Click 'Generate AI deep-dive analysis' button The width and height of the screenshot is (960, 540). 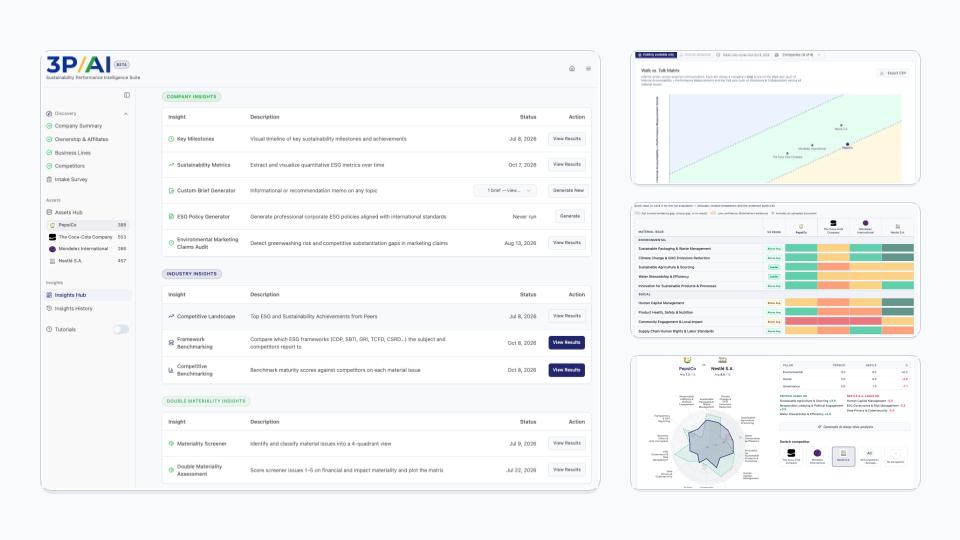[845, 427]
